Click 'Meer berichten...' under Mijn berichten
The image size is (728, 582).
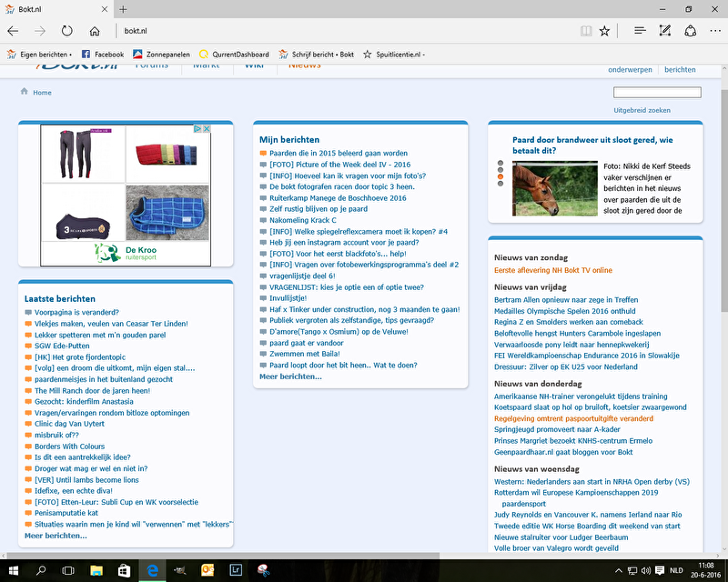point(290,376)
